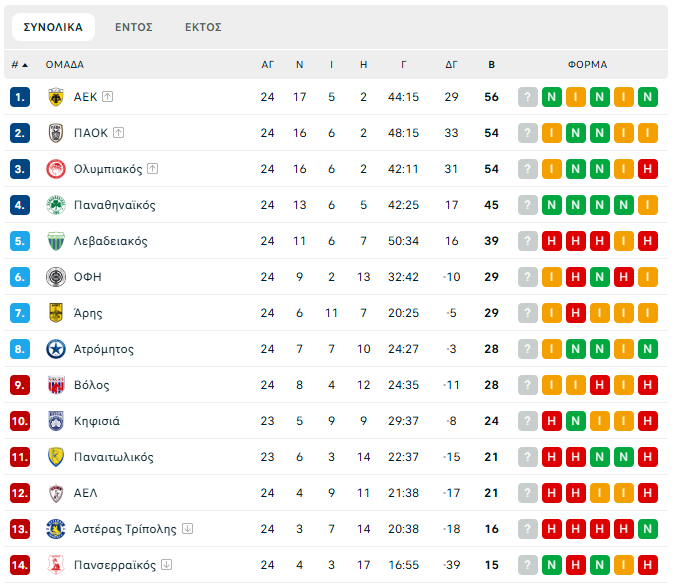This screenshot has height=585, width=678.
Task: Click the promotion arrow icon beside ΑΕΚ
Action: (x=108, y=97)
